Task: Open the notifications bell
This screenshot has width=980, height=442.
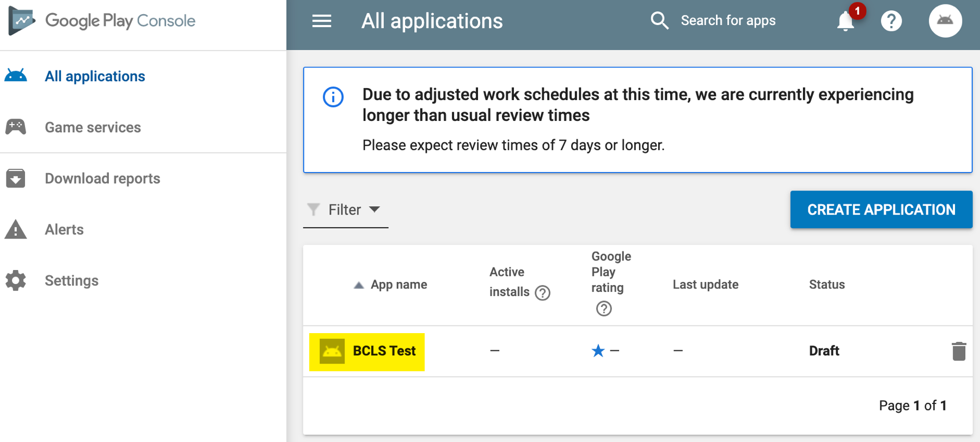Action: (846, 21)
